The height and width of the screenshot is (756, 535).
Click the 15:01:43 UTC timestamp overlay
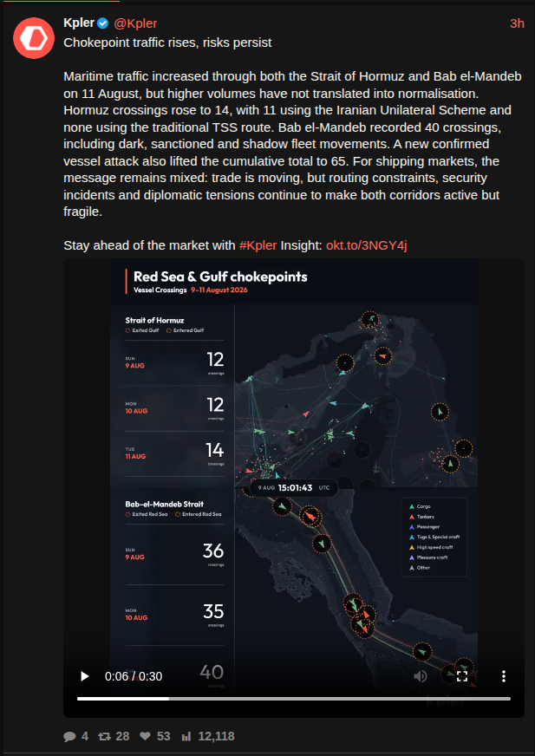click(294, 487)
